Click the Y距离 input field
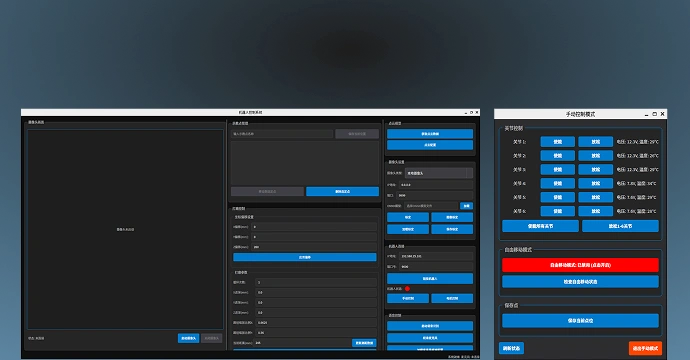 click(316, 302)
